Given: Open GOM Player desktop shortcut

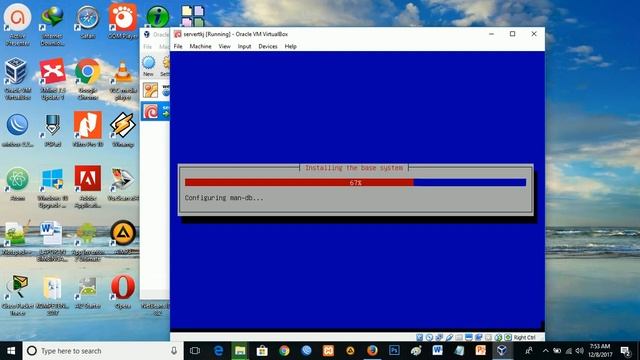Looking at the screenshot, I should point(123,22).
